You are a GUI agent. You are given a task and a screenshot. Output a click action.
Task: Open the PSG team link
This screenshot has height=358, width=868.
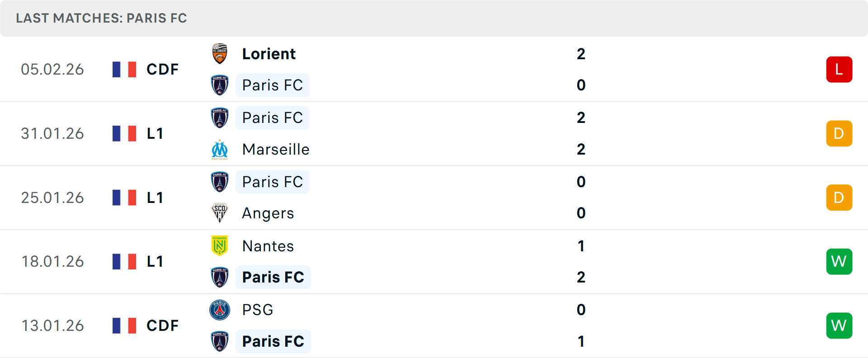pos(258,310)
